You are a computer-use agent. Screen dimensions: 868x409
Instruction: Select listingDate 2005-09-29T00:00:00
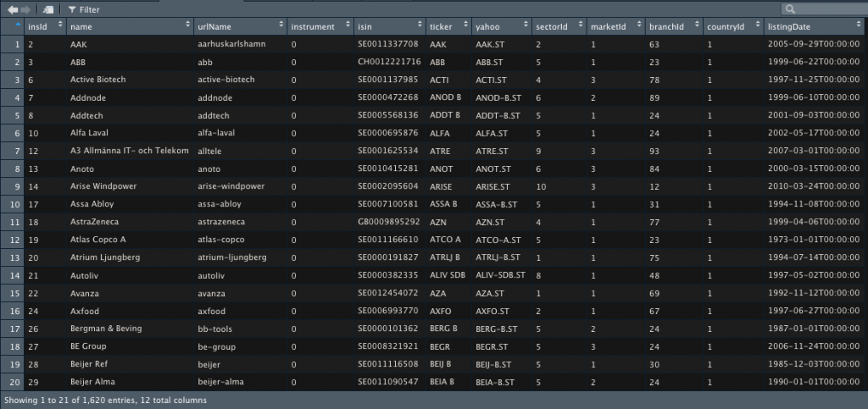point(814,44)
